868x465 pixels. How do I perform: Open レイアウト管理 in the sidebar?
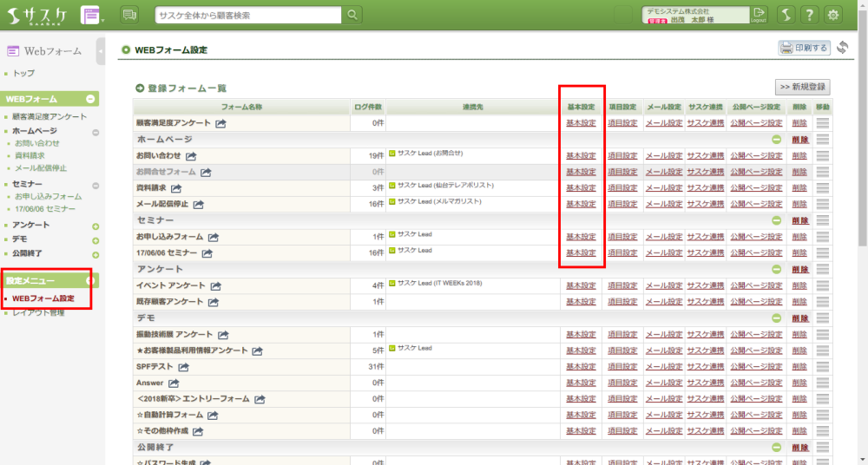click(38, 312)
